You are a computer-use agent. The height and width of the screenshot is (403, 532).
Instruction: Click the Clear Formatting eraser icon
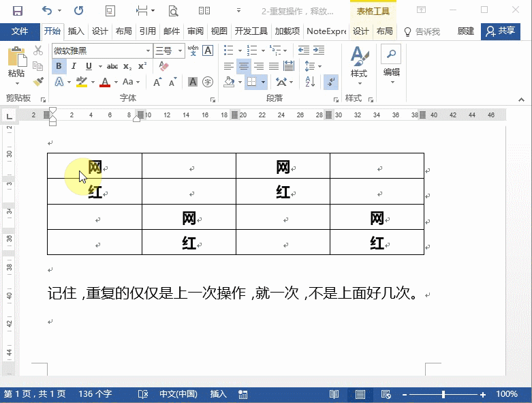click(x=163, y=66)
